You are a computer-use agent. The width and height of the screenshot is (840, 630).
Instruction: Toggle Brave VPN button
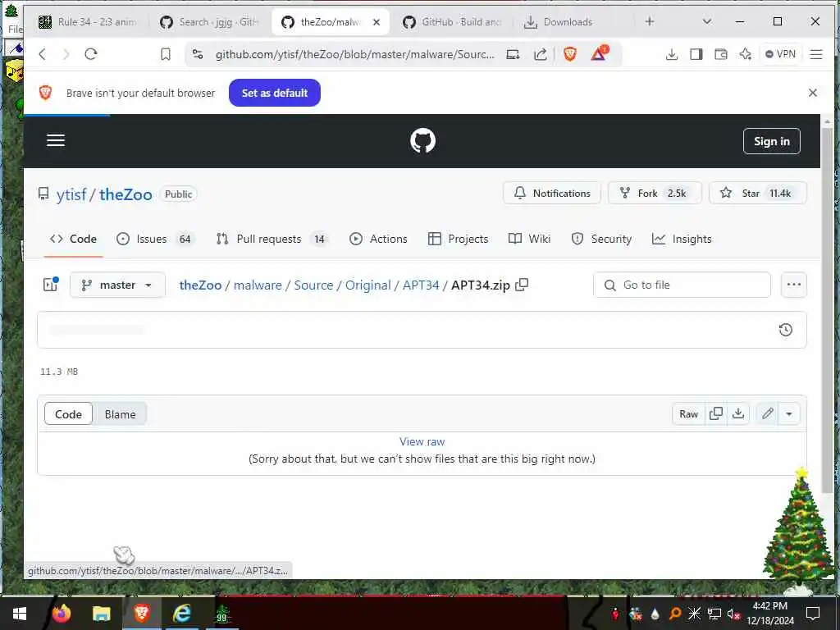click(x=781, y=54)
